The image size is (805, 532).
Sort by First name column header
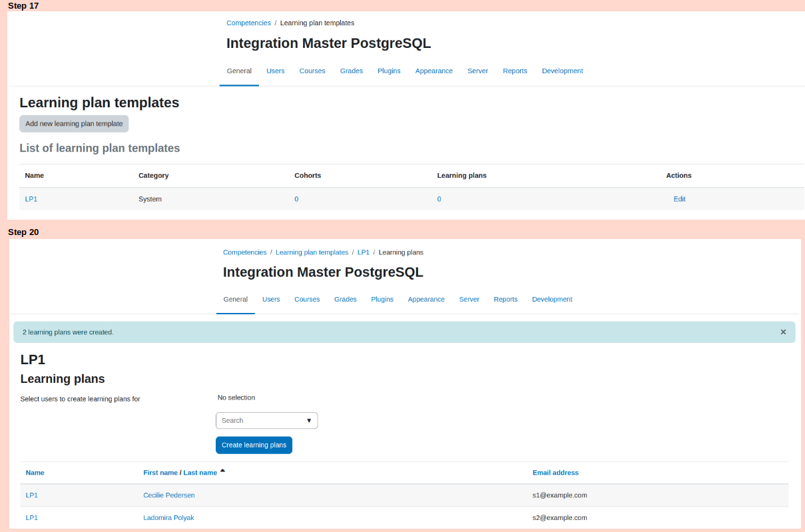click(160, 473)
